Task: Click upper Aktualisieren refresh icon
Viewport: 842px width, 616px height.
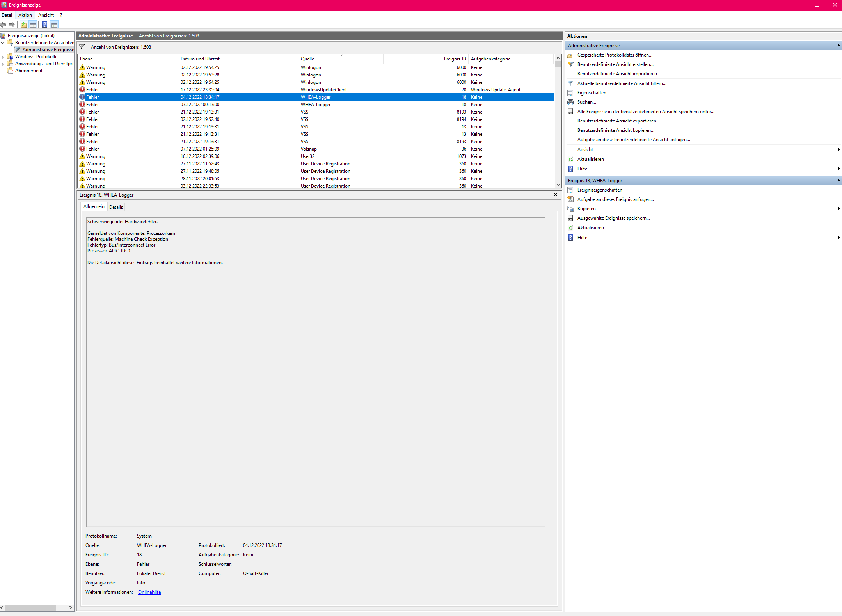Action: click(x=570, y=159)
